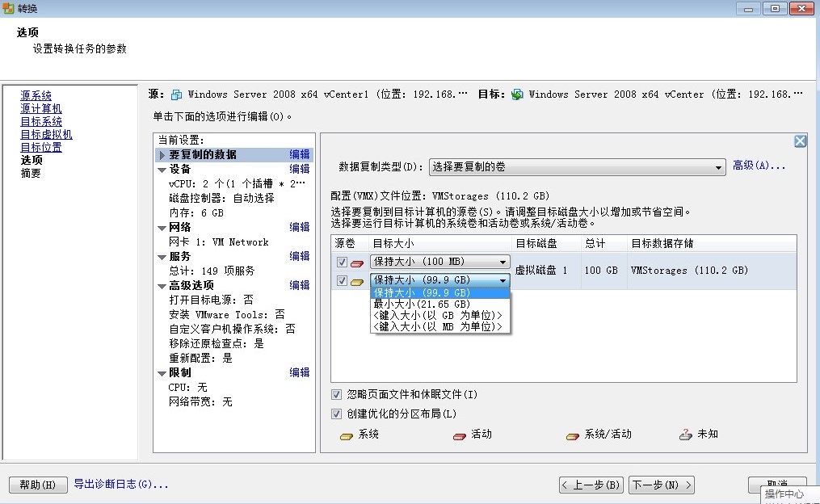Open 高级(A)... settings link
820x504 pixels.
click(759, 166)
